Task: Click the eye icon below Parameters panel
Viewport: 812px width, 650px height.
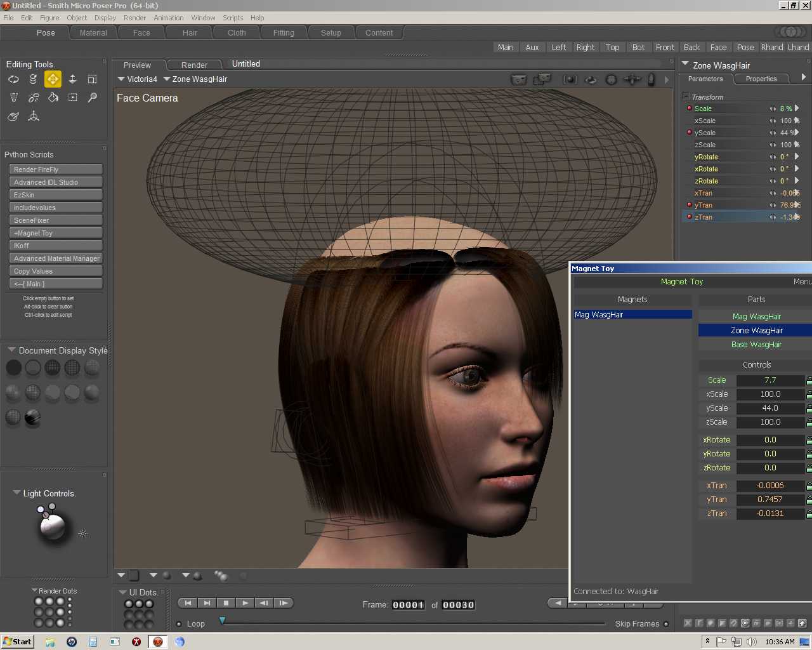Action: (745, 623)
